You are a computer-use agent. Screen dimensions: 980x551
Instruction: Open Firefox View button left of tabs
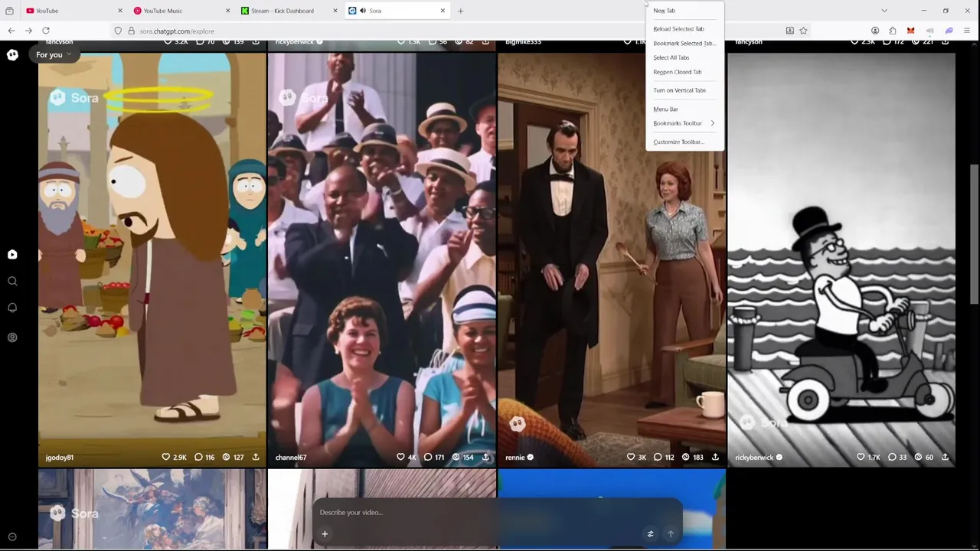click(x=9, y=11)
